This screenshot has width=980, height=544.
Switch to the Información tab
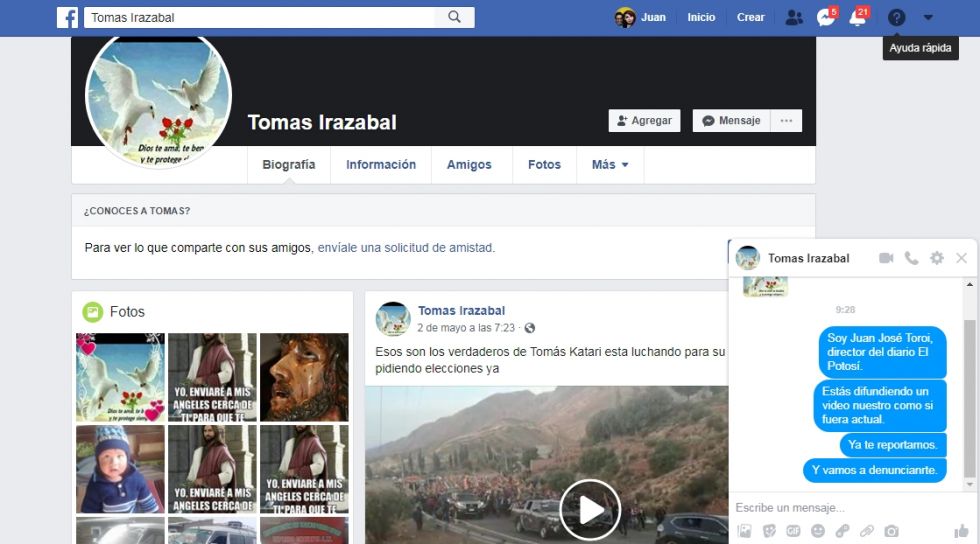[381, 164]
